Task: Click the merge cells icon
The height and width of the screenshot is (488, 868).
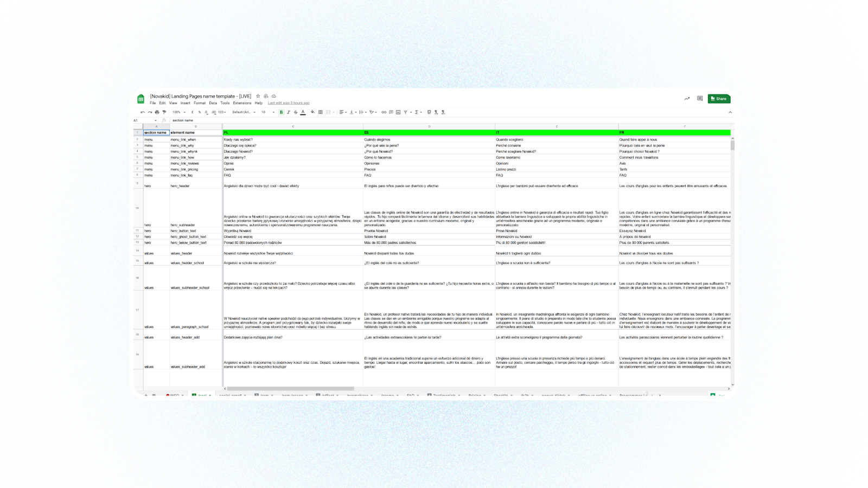Action: [x=328, y=112]
